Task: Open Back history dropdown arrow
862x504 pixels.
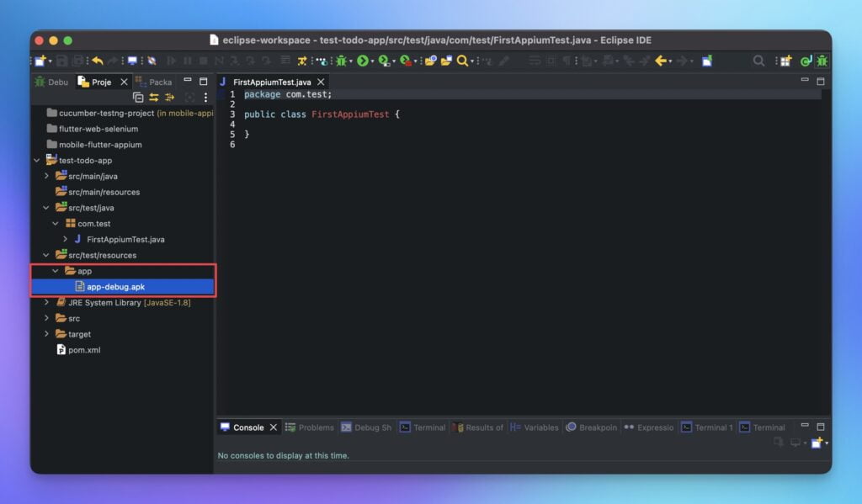Action: [x=670, y=61]
